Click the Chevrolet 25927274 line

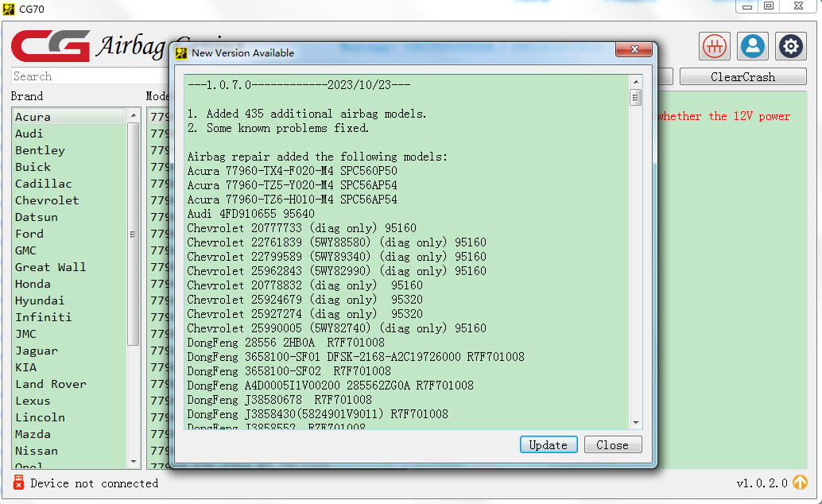click(304, 314)
